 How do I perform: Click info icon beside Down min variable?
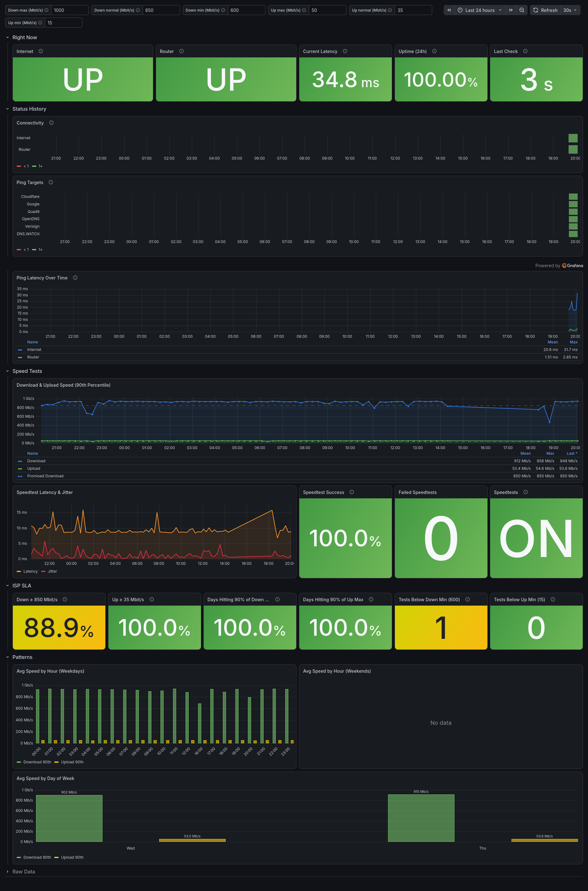[223, 10]
